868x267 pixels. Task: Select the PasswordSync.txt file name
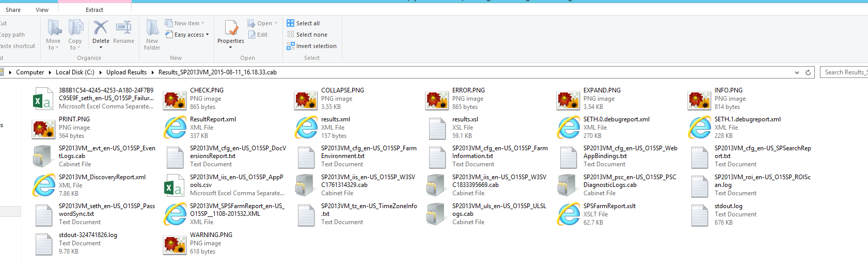tap(107, 210)
